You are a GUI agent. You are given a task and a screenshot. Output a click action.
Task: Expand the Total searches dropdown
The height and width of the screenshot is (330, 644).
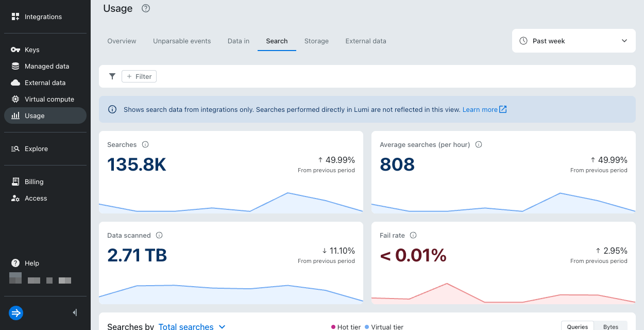pos(192,326)
